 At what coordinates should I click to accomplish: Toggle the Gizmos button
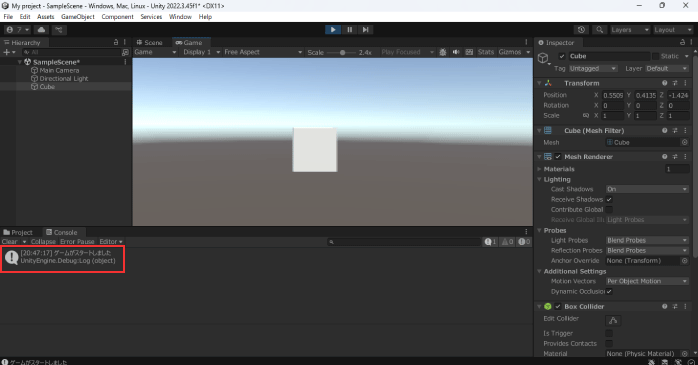click(510, 52)
